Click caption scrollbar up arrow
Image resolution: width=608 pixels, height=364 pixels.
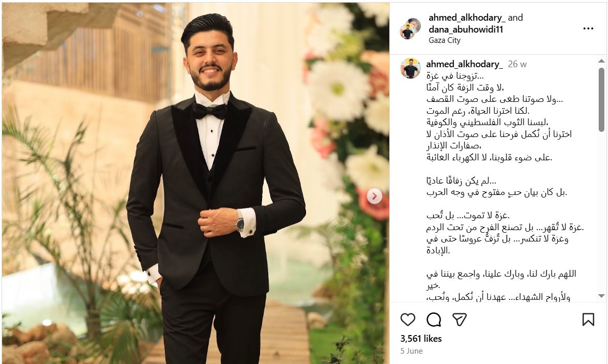(601, 61)
